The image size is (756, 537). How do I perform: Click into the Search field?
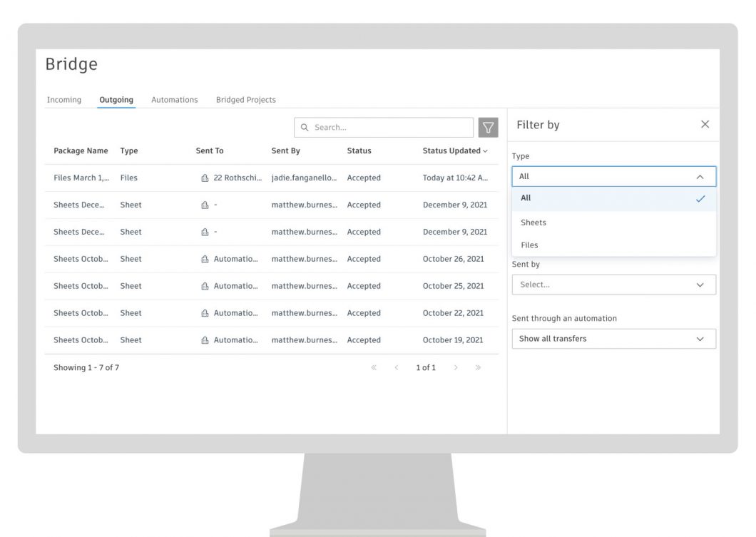click(x=384, y=127)
